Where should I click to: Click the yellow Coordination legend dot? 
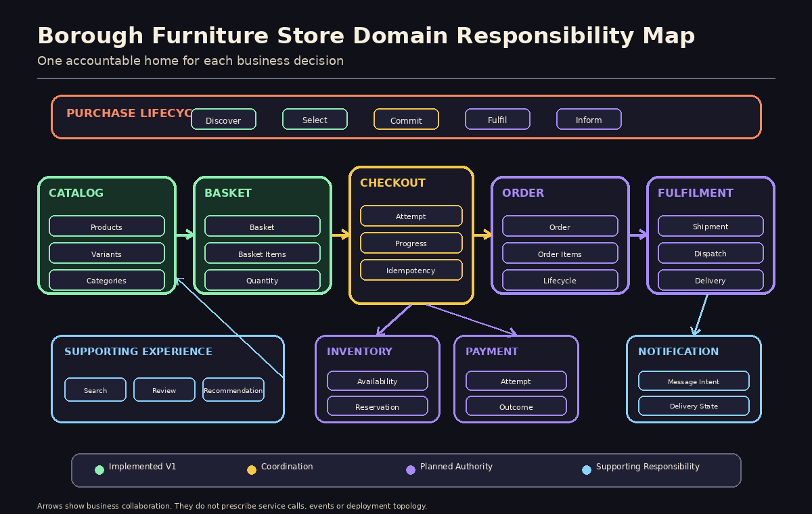point(252,470)
